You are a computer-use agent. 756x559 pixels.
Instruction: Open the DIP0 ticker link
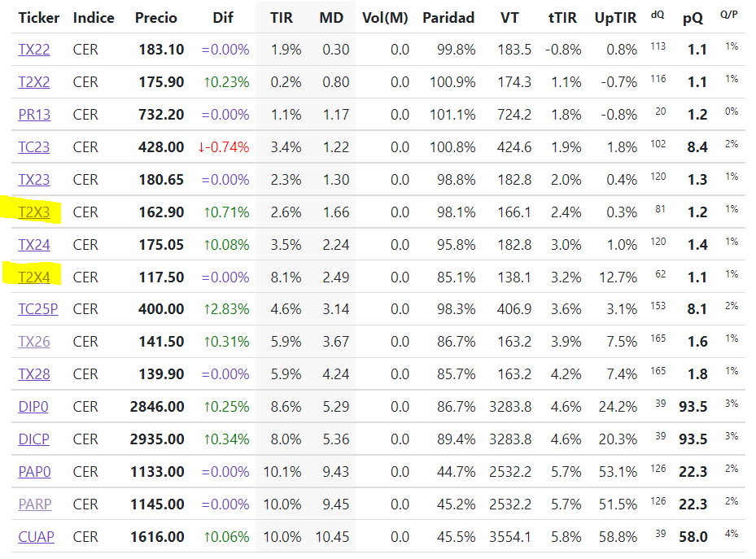pos(33,407)
